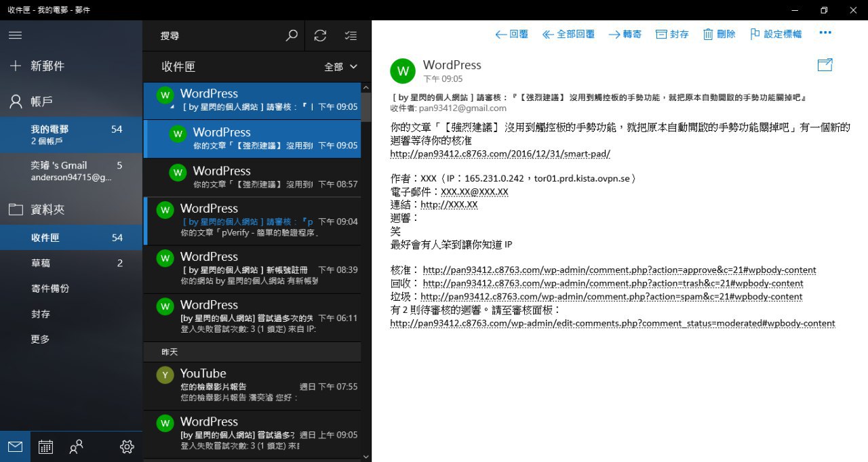Screen dimensions: 868x462
Task: Click the search magnifier icon
Action: [292, 35]
